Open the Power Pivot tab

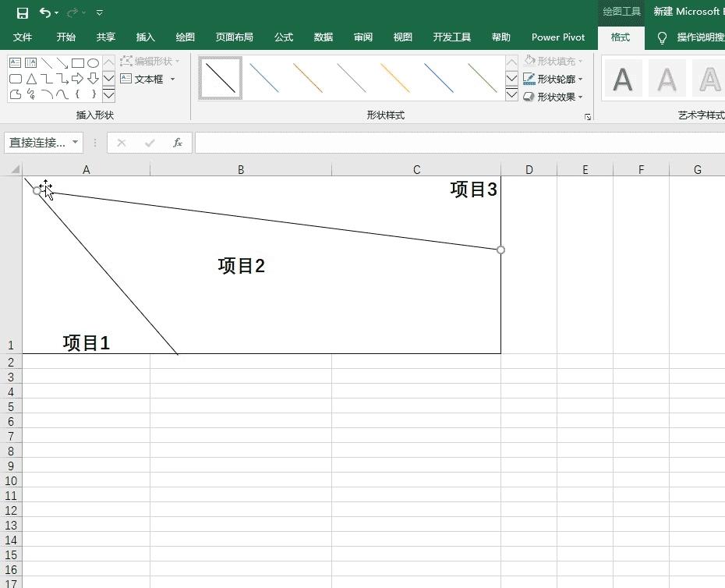557,37
